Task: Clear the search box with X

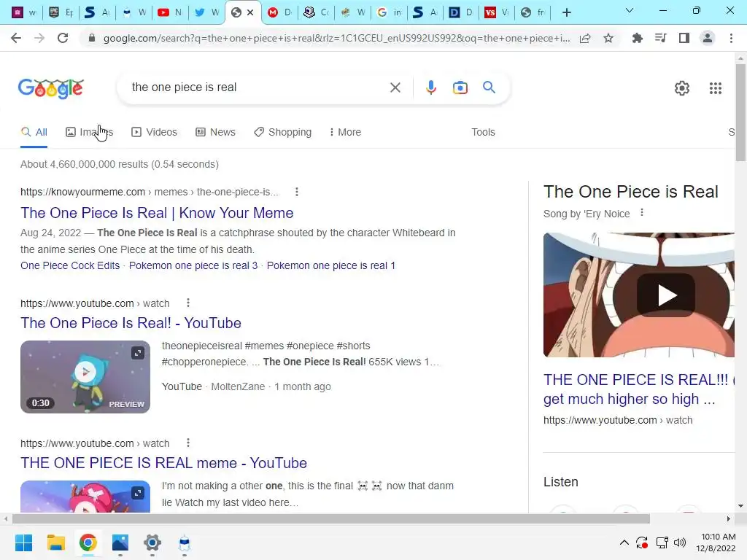Action: pyautogui.click(x=395, y=87)
